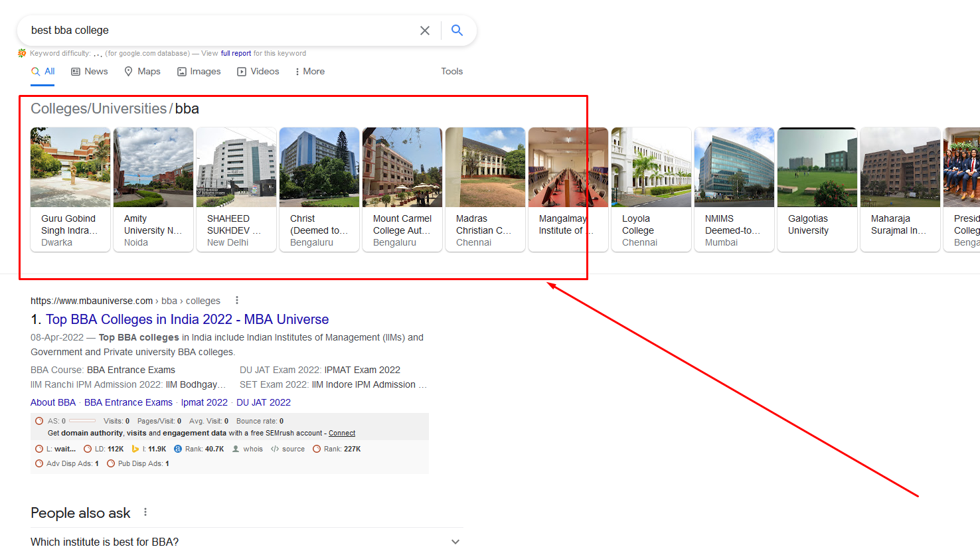Click the source code brackets icon
980x555 pixels.
275,449
